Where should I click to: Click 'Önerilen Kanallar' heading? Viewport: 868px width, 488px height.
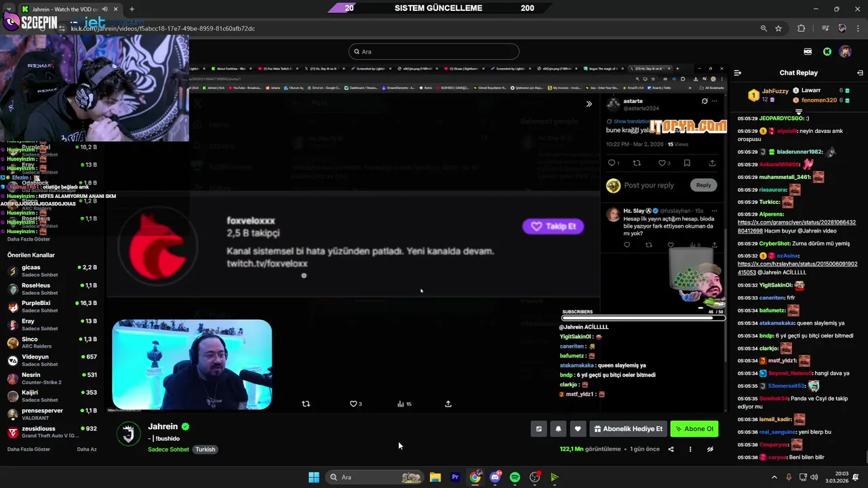pos(31,255)
